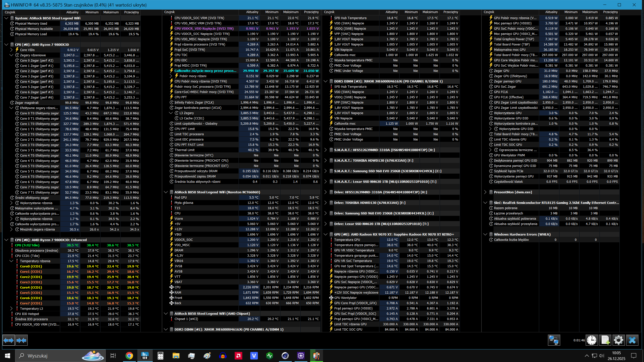Reset sensor timer with clock icon
644x362 pixels.
(592, 340)
